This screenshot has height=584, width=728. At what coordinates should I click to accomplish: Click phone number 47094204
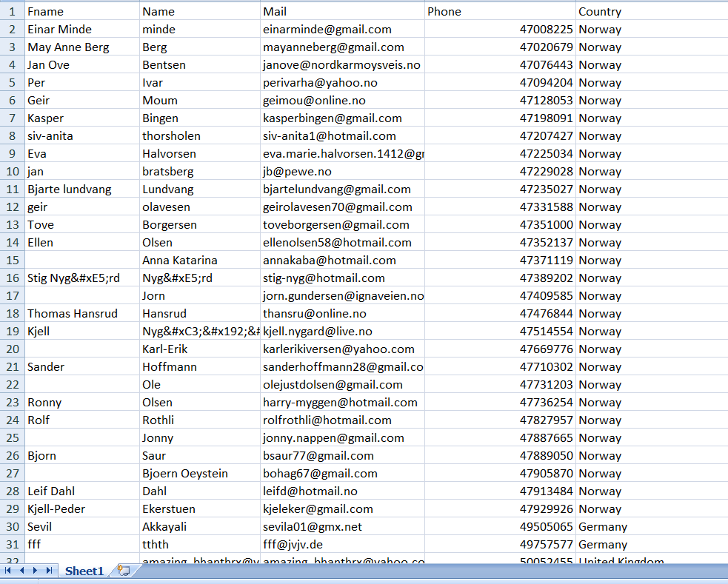(500, 83)
